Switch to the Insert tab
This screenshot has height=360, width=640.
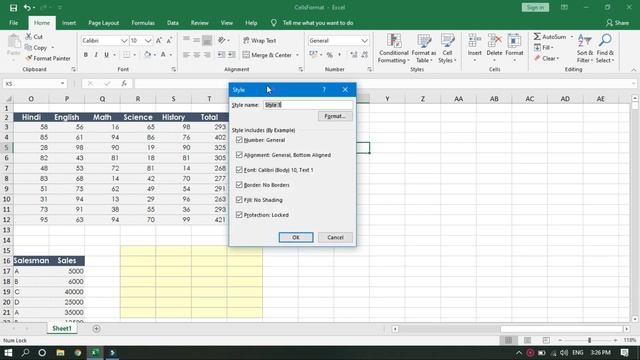pos(69,23)
